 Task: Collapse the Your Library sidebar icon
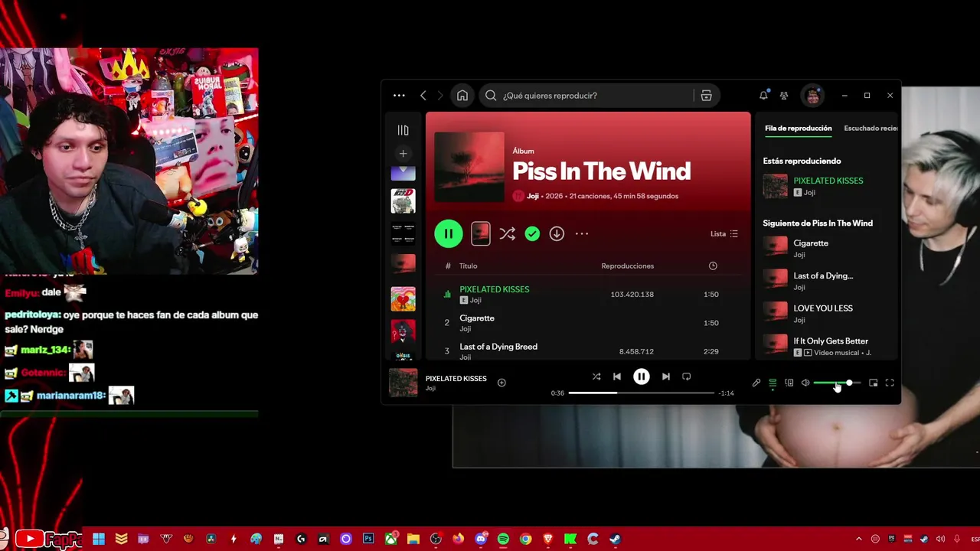click(x=403, y=130)
